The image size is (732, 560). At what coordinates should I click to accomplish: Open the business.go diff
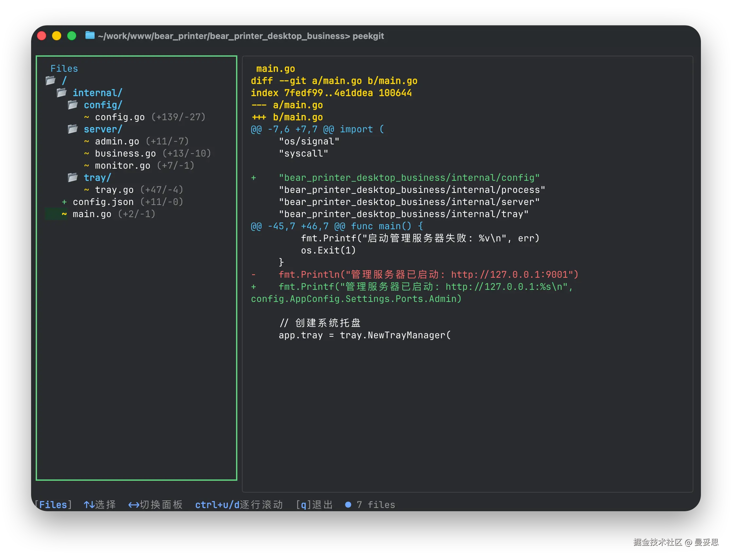(125, 153)
